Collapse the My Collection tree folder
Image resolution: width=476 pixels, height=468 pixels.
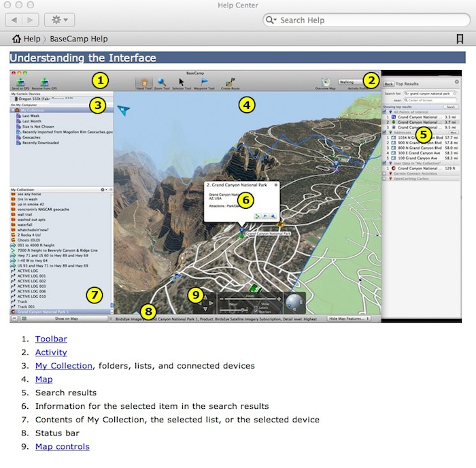[13, 110]
